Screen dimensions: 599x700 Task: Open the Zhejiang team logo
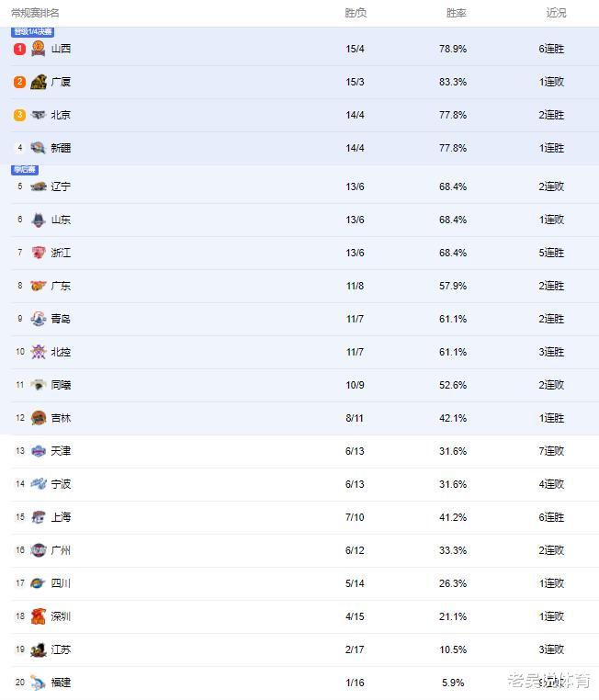(39, 253)
